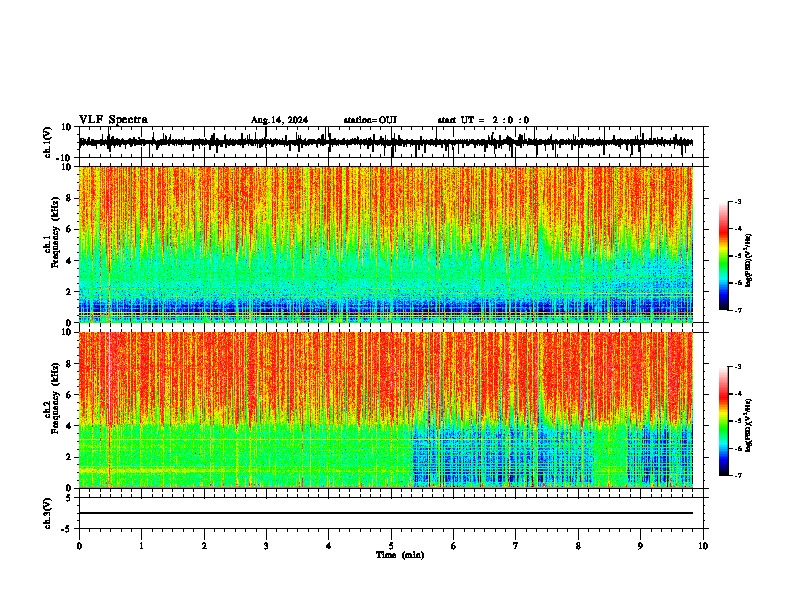This screenshot has height=612, width=792.
Task: Click the "-3" value on the ch.2 colorbar
Action: pyautogui.click(x=737, y=367)
